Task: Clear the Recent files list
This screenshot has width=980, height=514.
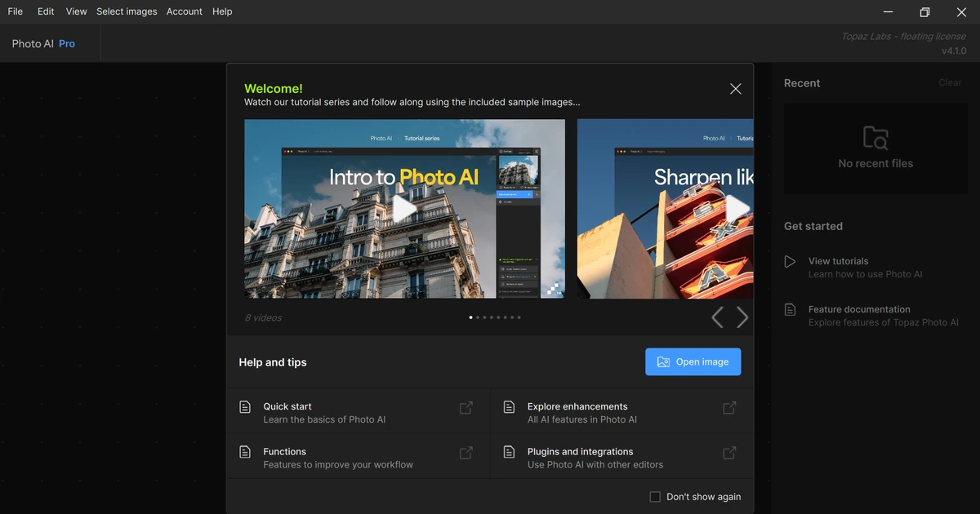Action: (950, 83)
